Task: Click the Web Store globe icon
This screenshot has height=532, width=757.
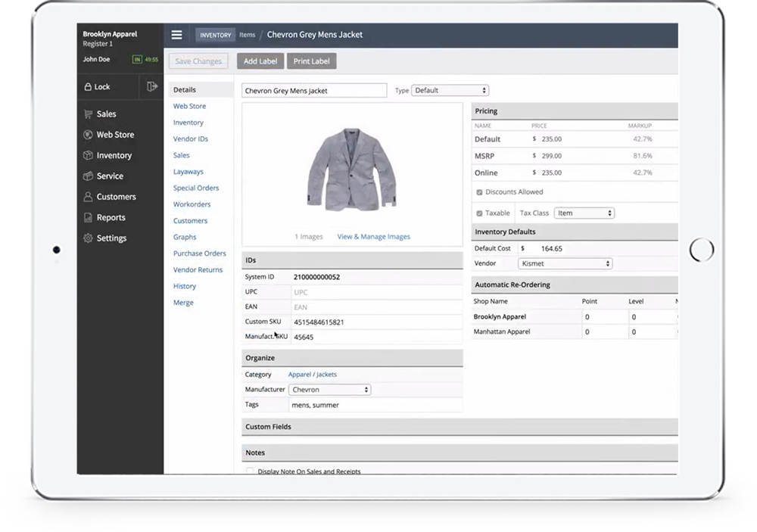Action: pyautogui.click(x=88, y=135)
